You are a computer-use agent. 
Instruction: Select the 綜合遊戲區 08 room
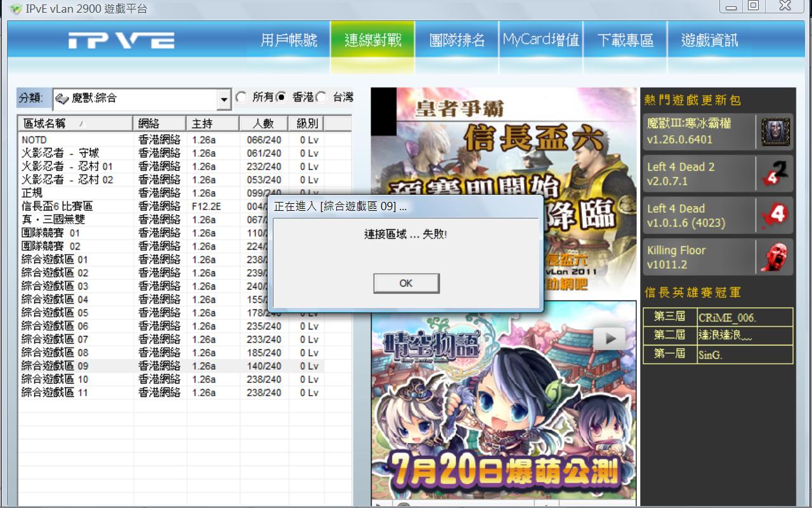[171, 353]
